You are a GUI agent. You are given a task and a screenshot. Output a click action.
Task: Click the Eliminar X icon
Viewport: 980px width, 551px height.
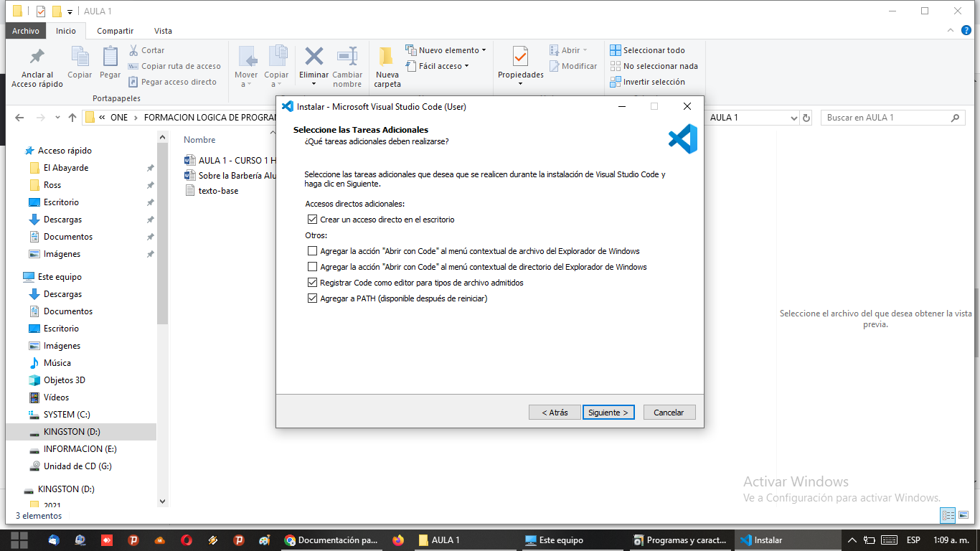click(x=314, y=56)
